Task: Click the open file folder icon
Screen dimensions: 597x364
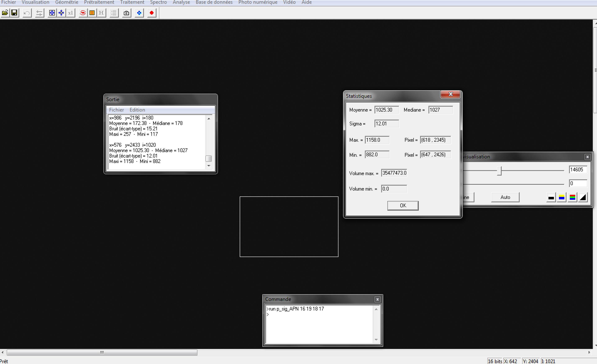Action: (5, 13)
